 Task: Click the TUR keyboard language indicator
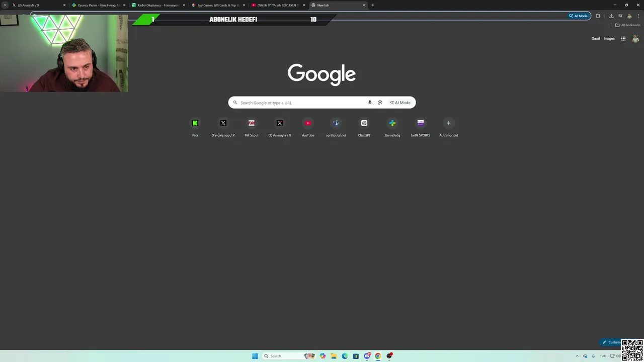click(x=603, y=356)
